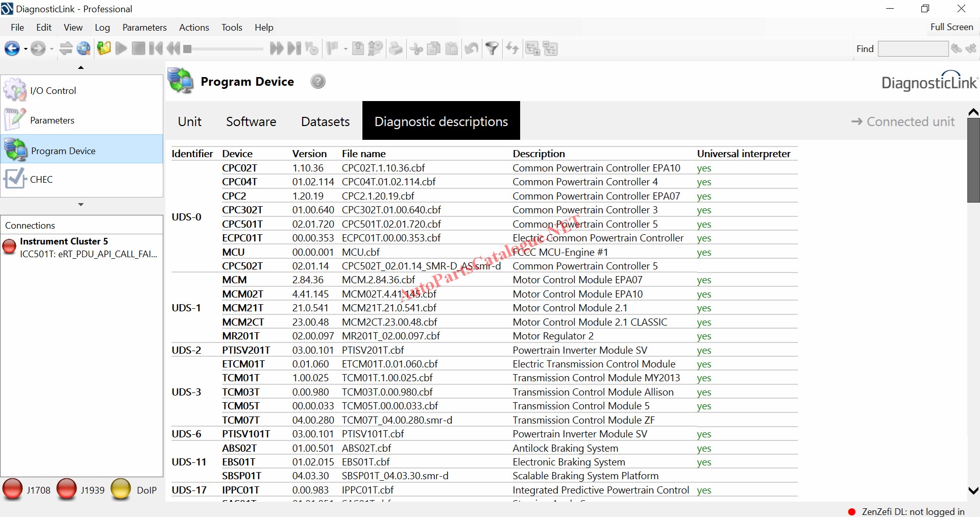
Task: Open the Parameters menu in menu bar
Action: [144, 28]
